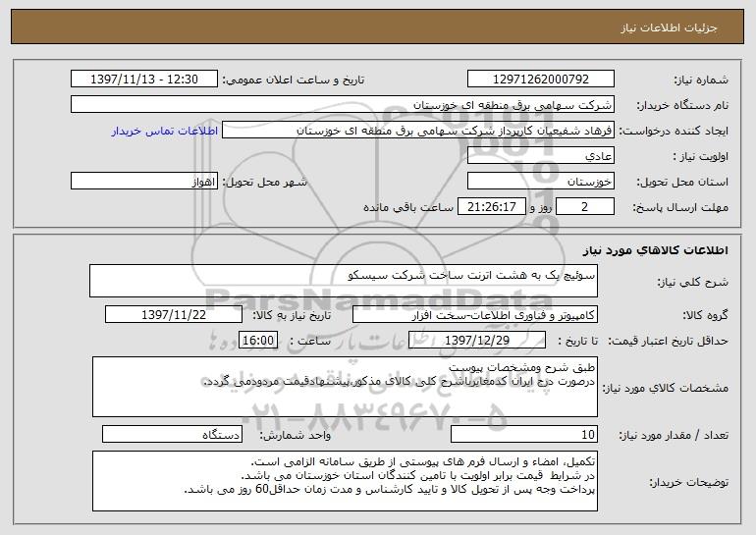The height and width of the screenshot is (535, 756).
Task: Open the اطلاعات تماس خریدار link
Action: click(x=165, y=132)
